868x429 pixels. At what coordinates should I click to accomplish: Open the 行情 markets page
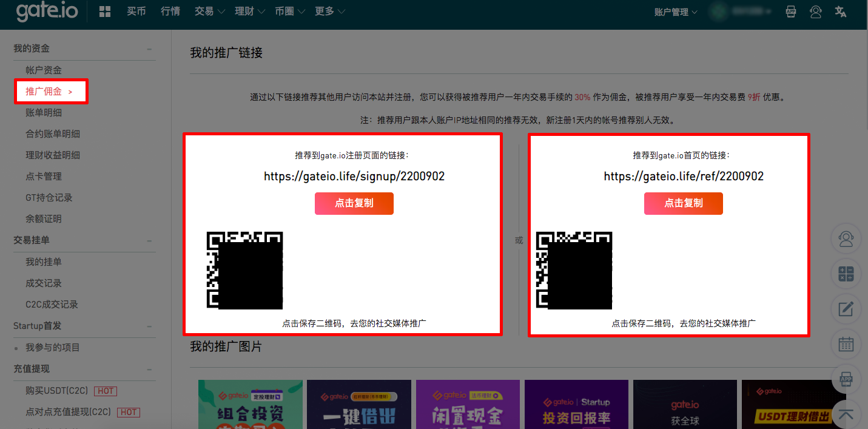click(170, 12)
